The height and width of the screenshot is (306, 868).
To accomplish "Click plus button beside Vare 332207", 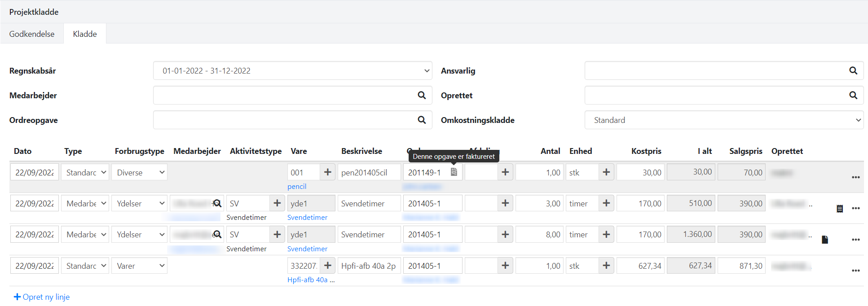I will click(x=328, y=266).
